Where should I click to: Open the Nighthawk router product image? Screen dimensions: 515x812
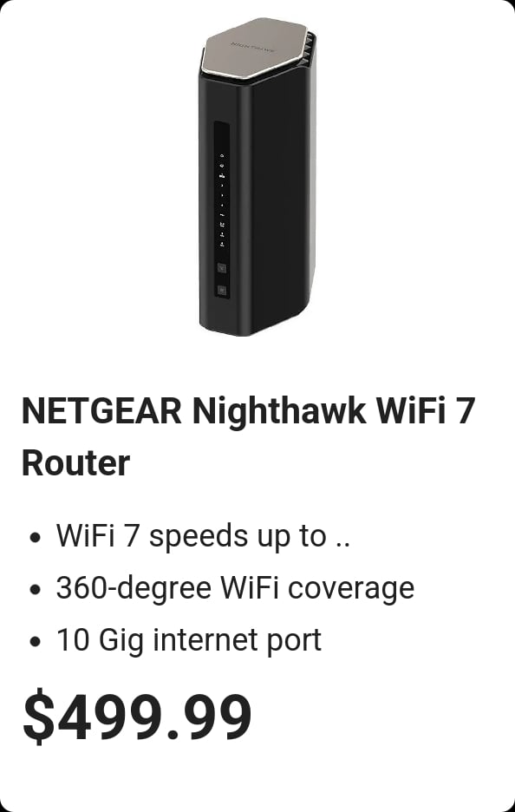pyautogui.click(x=257, y=177)
